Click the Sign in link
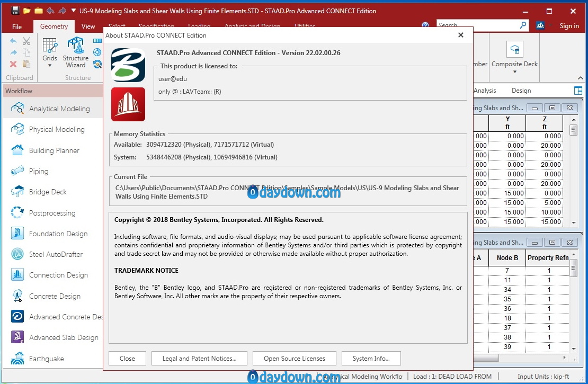The width and height of the screenshot is (588, 384). pos(569,25)
